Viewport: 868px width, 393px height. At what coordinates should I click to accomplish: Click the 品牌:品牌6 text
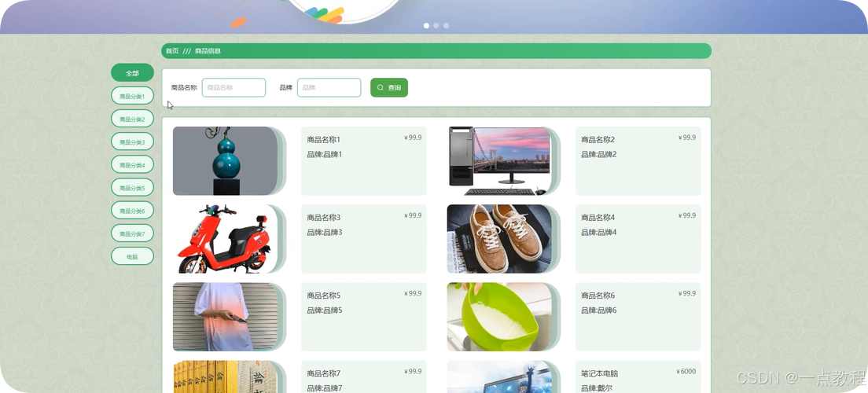coord(599,310)
